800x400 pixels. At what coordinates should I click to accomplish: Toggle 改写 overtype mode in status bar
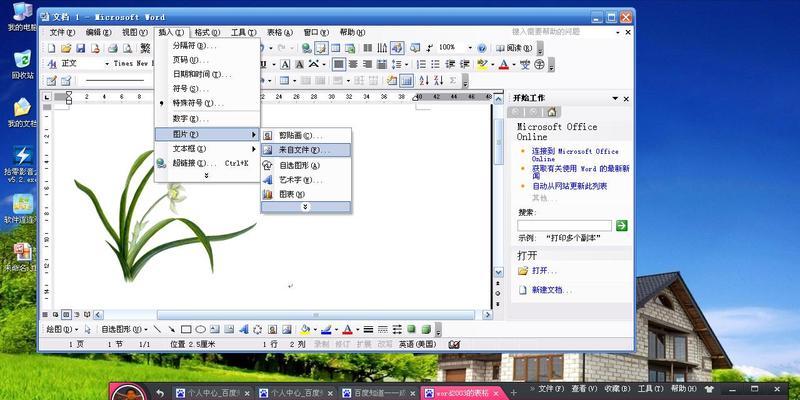pos(385,345)
